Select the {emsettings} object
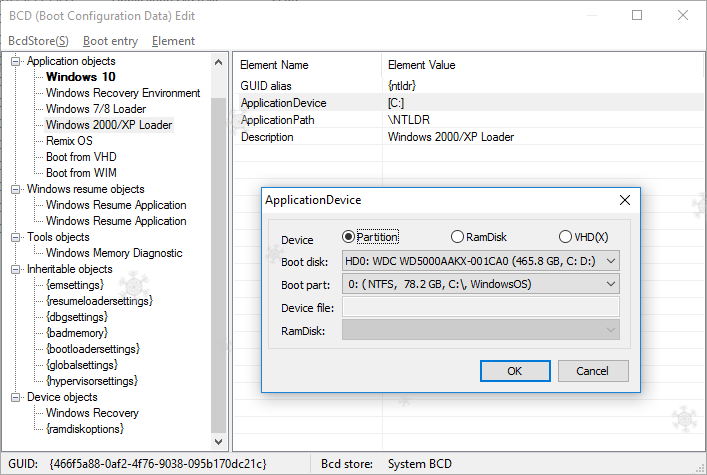Image resolution: width=707 pixels, height=475 pixels. 75,285
